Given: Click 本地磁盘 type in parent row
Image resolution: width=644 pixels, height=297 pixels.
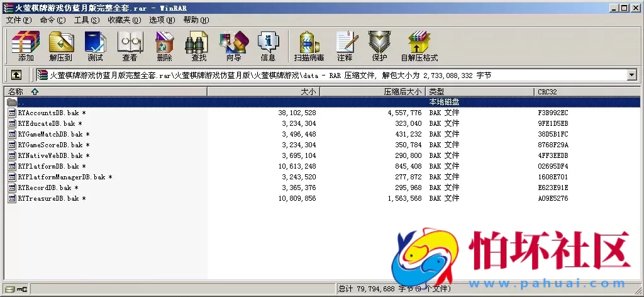Looking at the screenshot, I should pyautogui.click(x=444, y=102).
